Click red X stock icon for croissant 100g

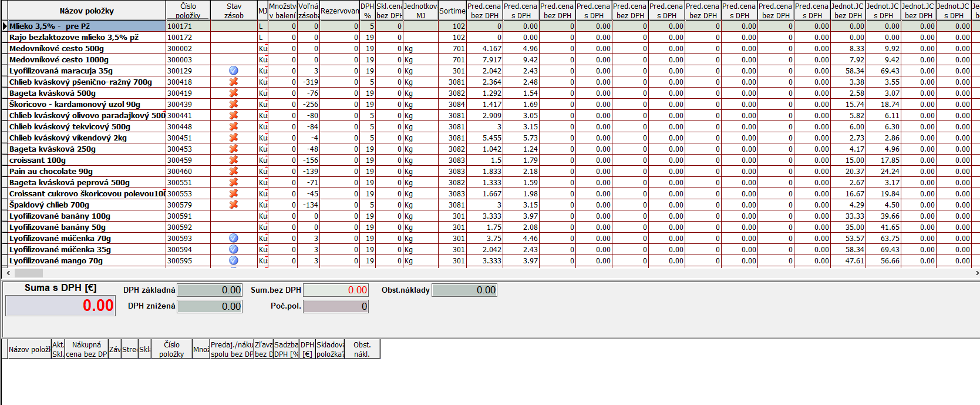[234, 160]
